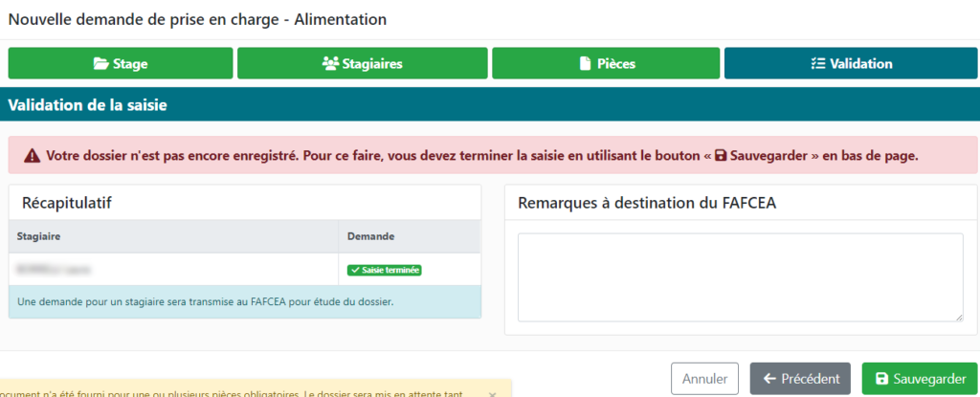
Task: Go to the Pièces step
Action: 609,64
